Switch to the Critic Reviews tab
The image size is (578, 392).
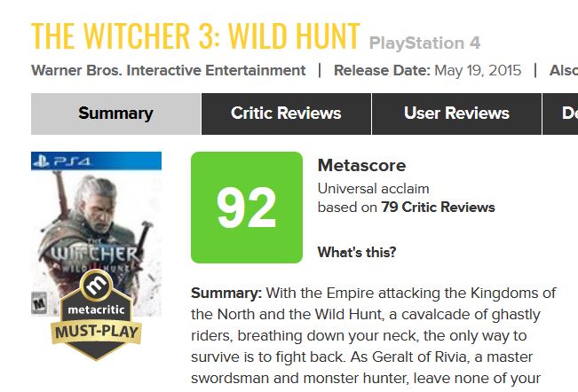(x=286, y=114)
